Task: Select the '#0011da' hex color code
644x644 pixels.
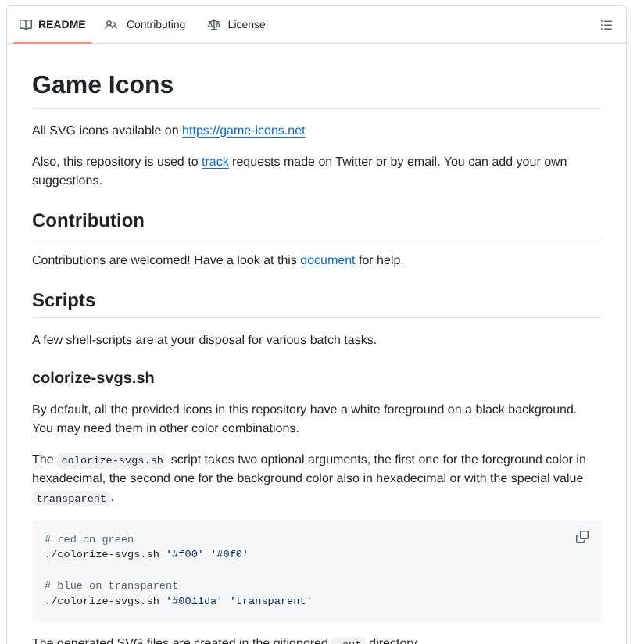Action: click(193, 600)
